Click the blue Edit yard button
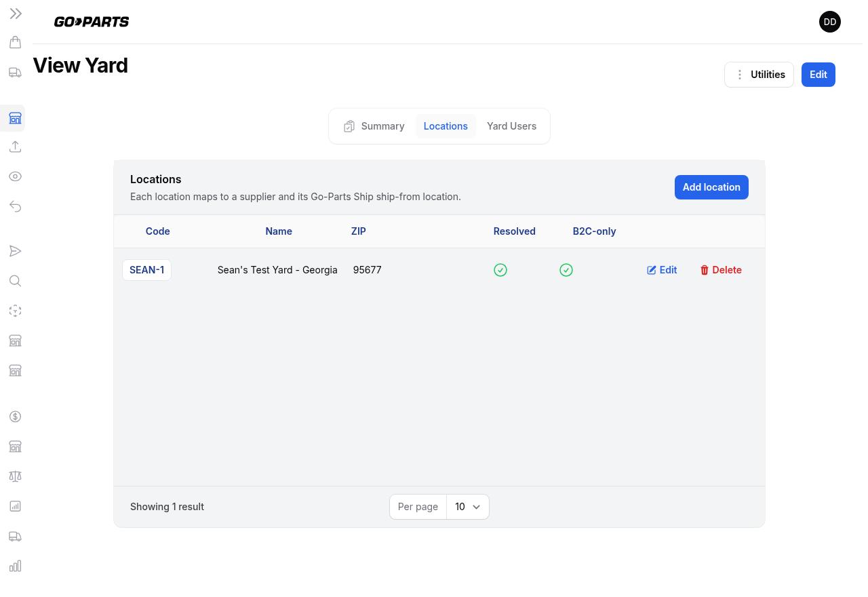The width and height of the screenshot is (868, 597). click(818, 75)
